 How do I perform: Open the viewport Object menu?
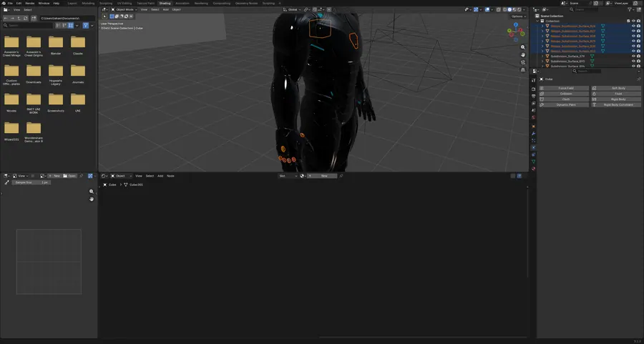click(176, 9)
